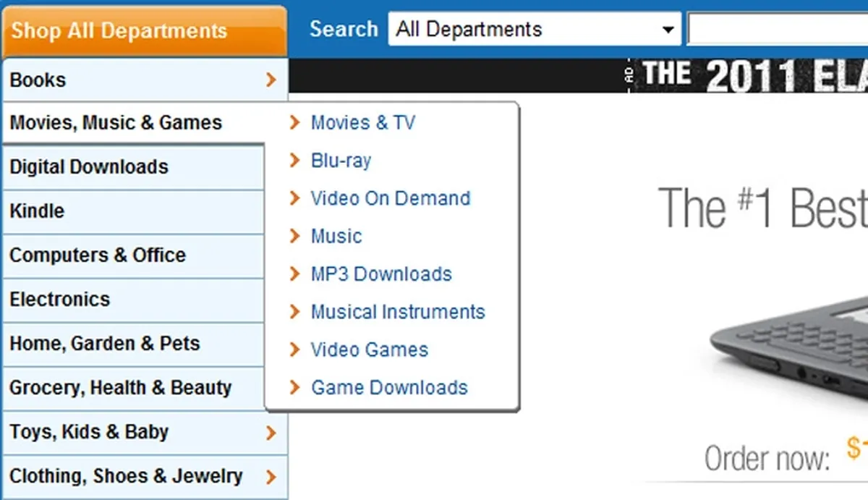
Task: Open the Game Downloads link
Action: [389, 388]
